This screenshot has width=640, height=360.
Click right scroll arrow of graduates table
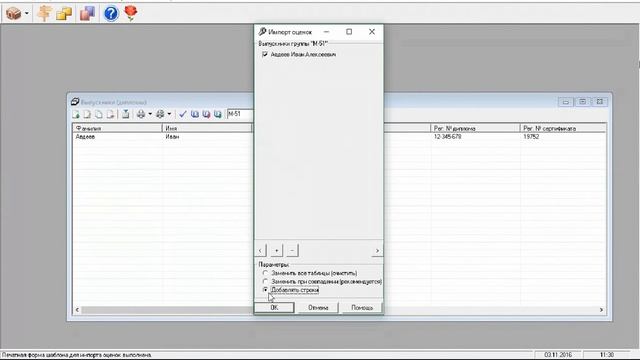coord(601,310)
